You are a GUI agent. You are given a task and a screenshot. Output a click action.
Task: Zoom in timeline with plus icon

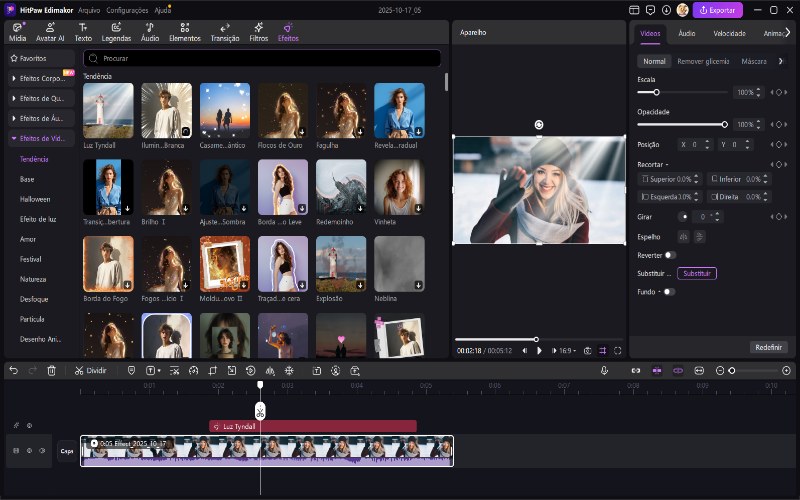click(x=786, y=370)
